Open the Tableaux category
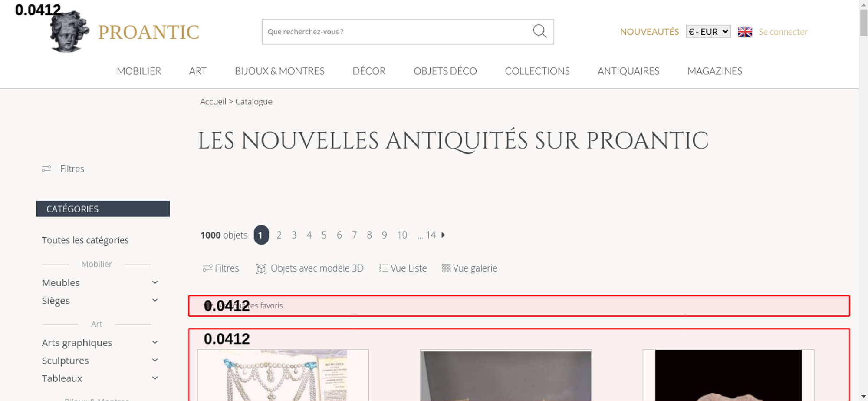This screenshot has height=401, width=868. point(62,378)
